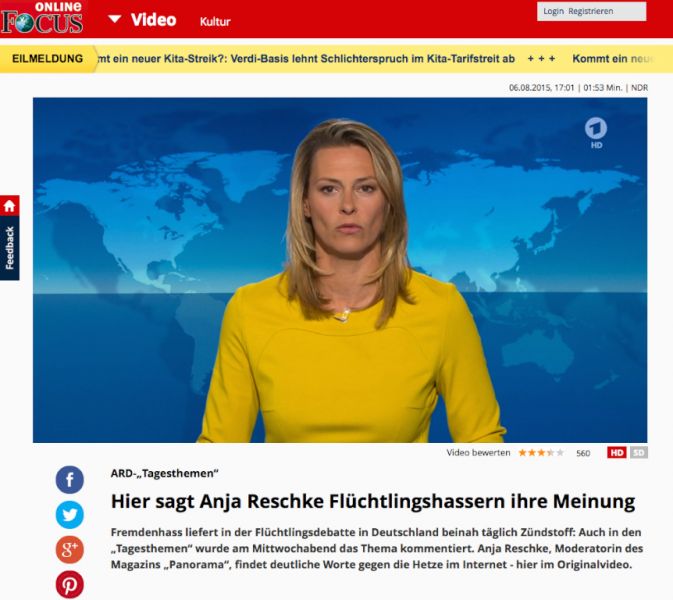Click the Login link
Screen dimensions: 673x600
click(553, 11)
